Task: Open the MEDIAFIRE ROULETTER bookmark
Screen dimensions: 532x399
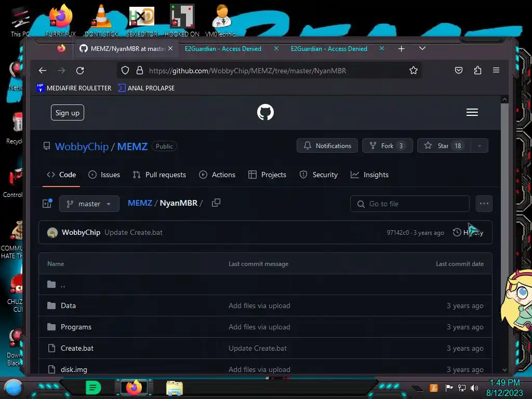Action: pos(74,88)
